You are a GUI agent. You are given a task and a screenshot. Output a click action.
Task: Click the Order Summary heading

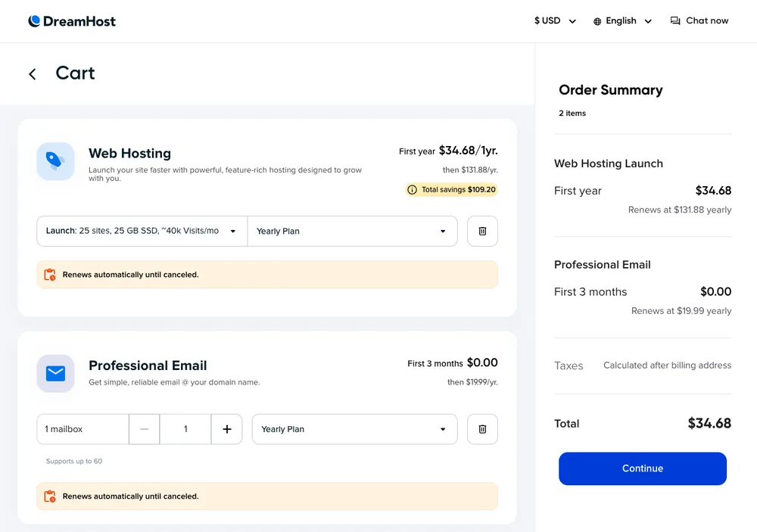point(611,90)
